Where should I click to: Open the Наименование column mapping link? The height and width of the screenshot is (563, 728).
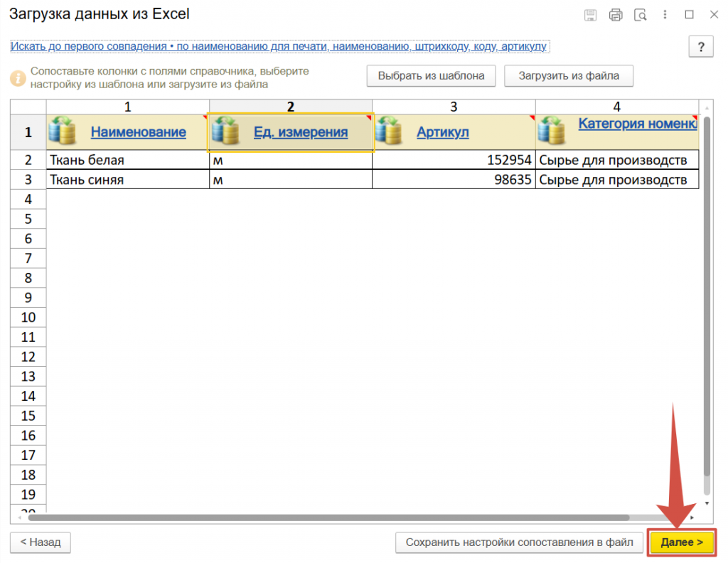click(138, 132)
